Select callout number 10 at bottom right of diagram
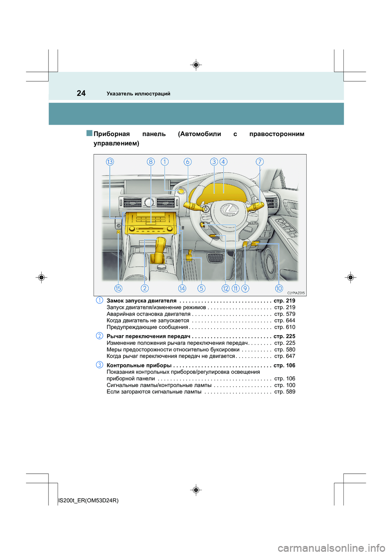This screenshot has height=555, width=392. coord(279,289)
